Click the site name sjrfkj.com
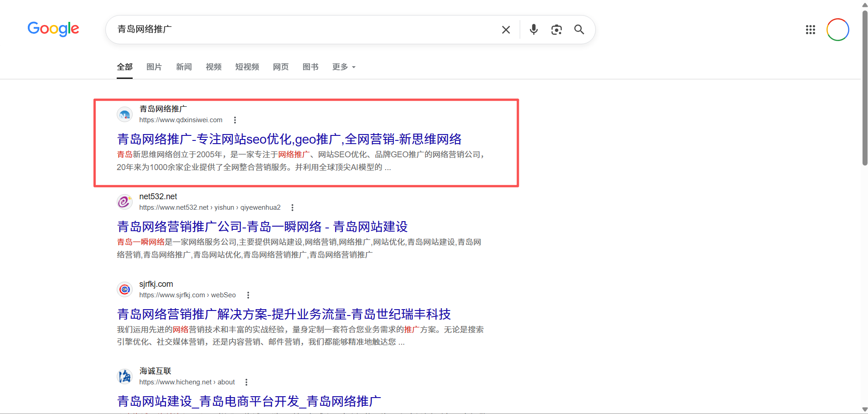 (x=156, y=284)
